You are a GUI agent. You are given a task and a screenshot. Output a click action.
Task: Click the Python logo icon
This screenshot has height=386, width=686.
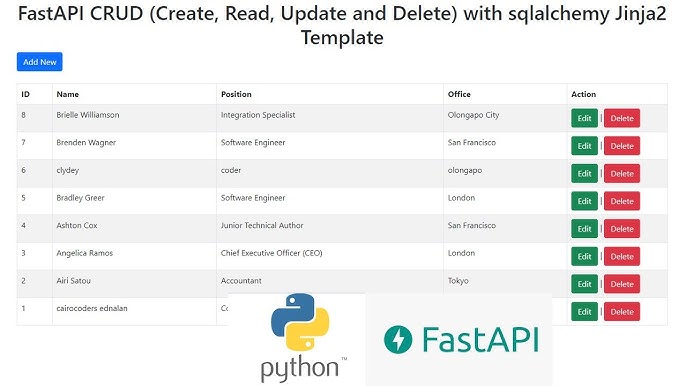coord(300,322)
